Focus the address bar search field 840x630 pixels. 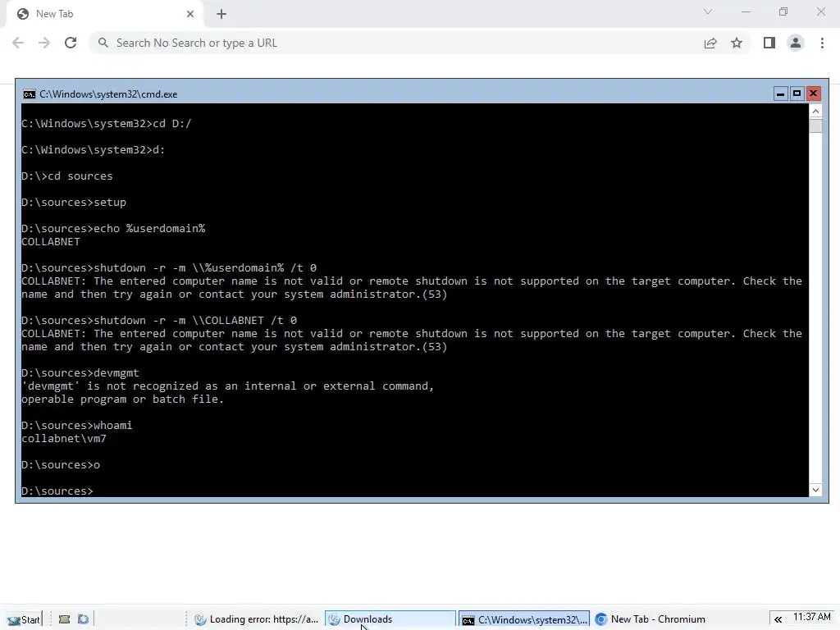point(396,43)
